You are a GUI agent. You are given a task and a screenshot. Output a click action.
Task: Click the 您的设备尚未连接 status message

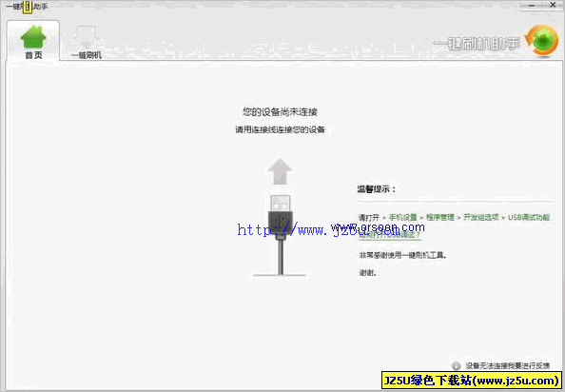(x=280, y=112)
